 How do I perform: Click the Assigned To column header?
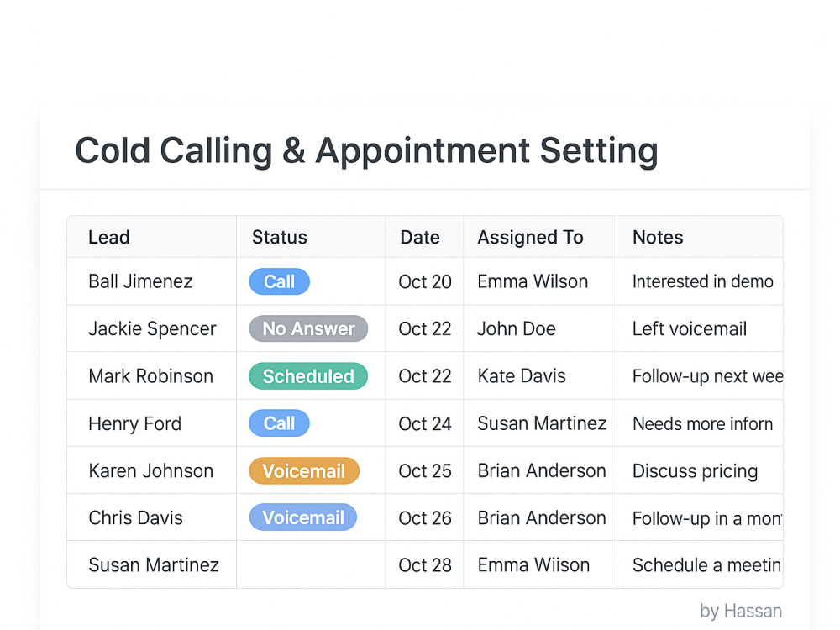(x=530, y=237)
